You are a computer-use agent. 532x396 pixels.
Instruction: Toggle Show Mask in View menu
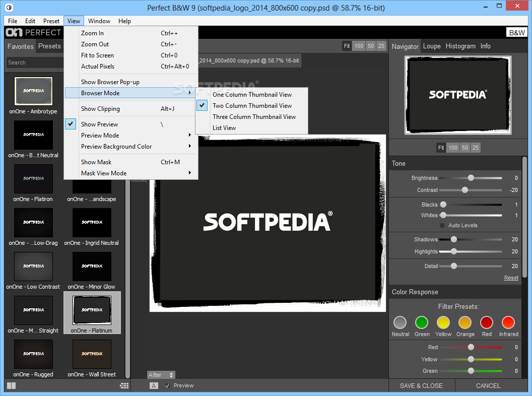pos(131,162)
